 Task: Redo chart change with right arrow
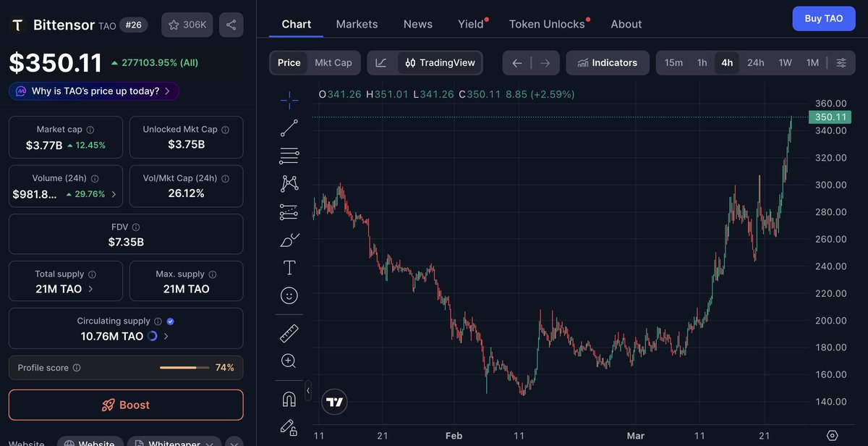(545, 63)
